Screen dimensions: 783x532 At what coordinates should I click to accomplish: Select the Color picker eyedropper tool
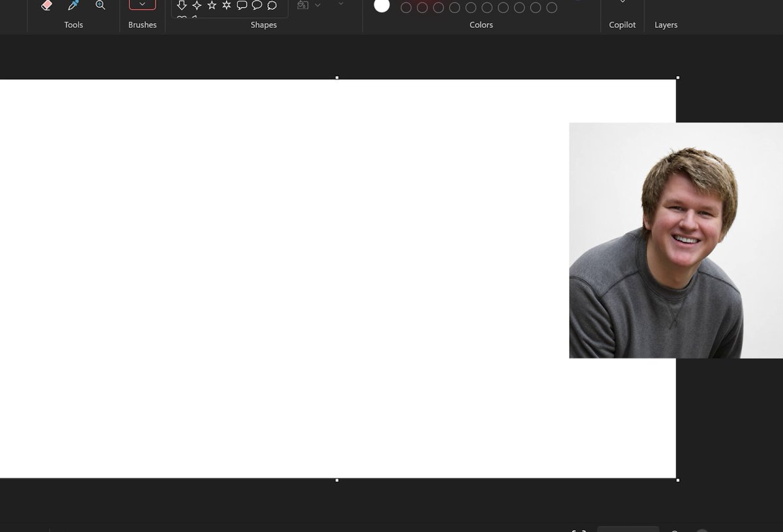73,5
